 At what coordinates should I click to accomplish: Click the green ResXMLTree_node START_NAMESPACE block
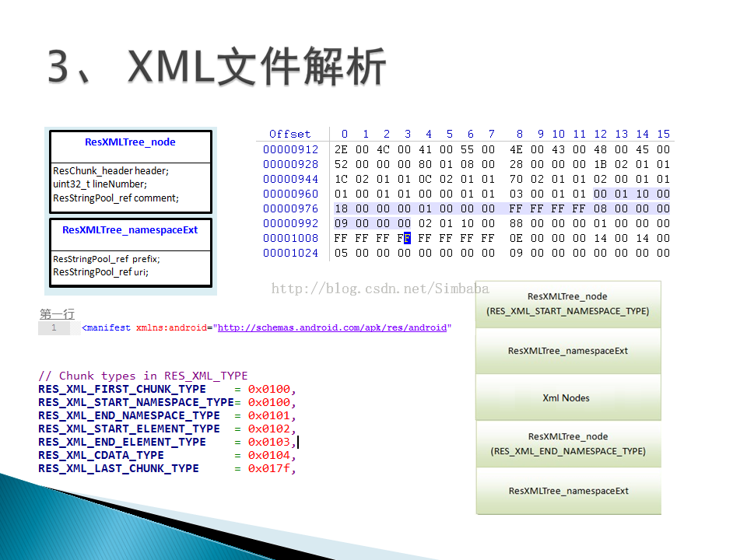568,304
